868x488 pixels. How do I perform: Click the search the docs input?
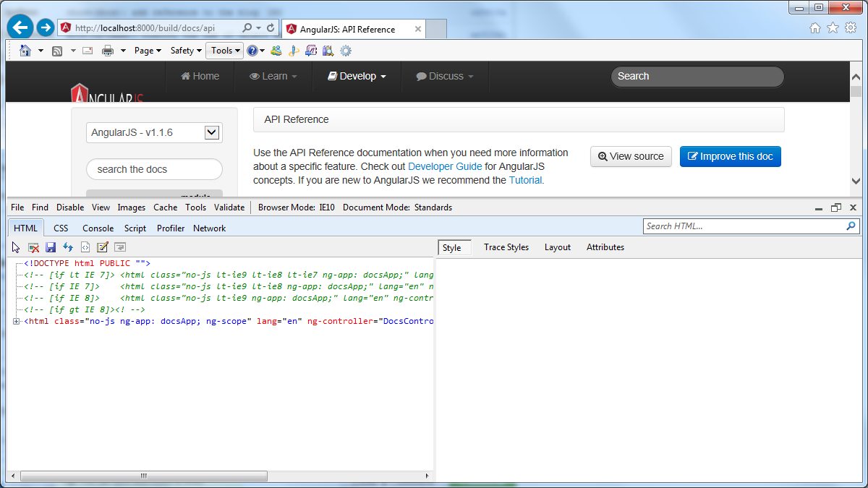click(154, 169)
